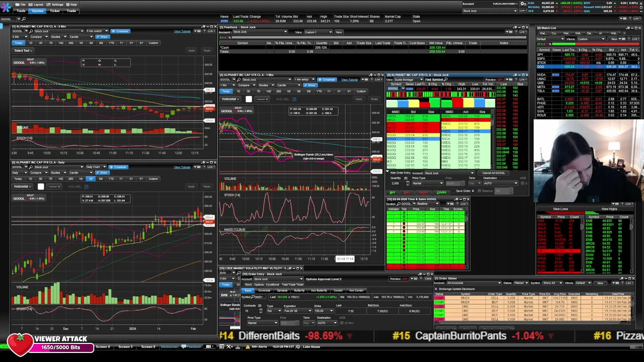Select the YTD range in the 1 Min chart
The image size is (644, 362).
(x=319, y=91)
